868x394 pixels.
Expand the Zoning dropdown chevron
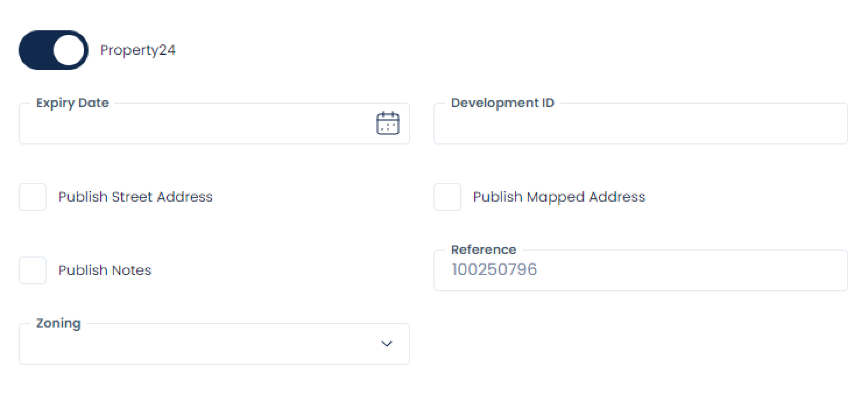tap(386, 344)
